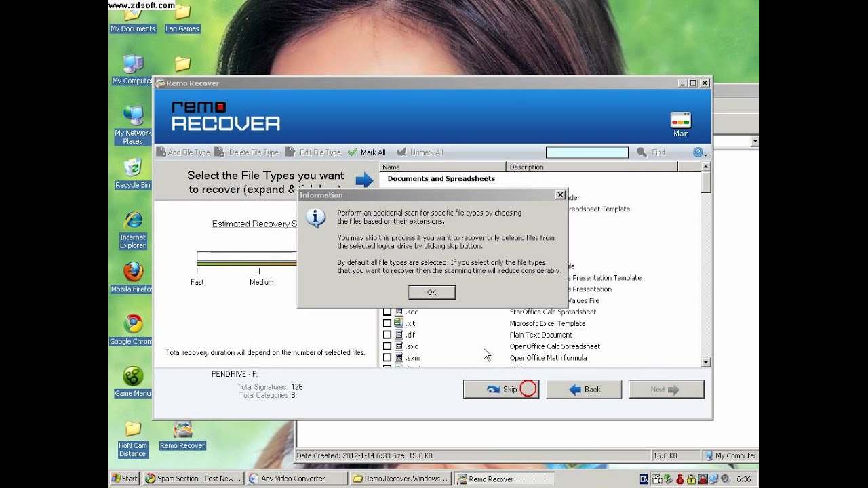Image resolution: width=868 pixels, height=488 pixels.
Task: Click the .sxm file type icon
Action: click(399, 358)
